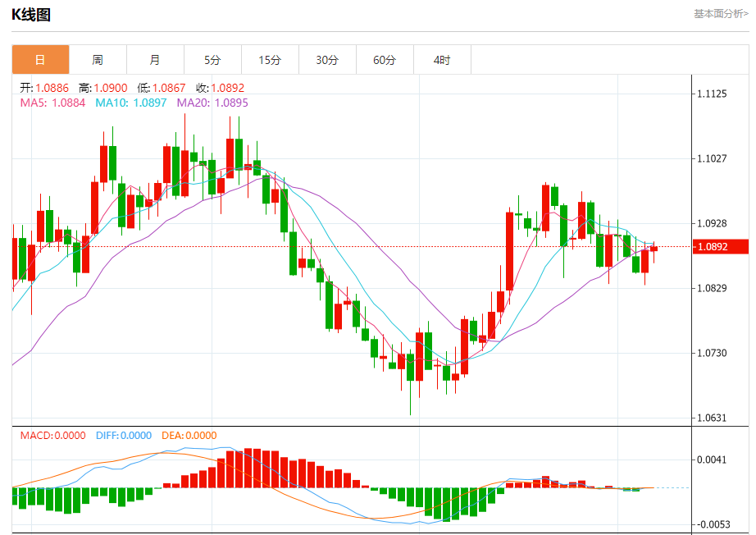Click the 1.0928 price axis label
This screenshot has height=535, width=756.
712,223
